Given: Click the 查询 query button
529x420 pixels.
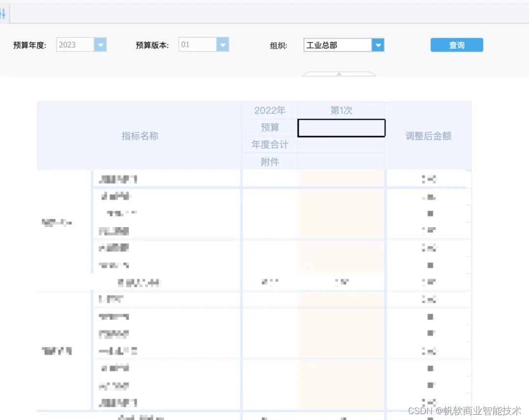Looking at the screenshot, I should (x=456, y=45).
